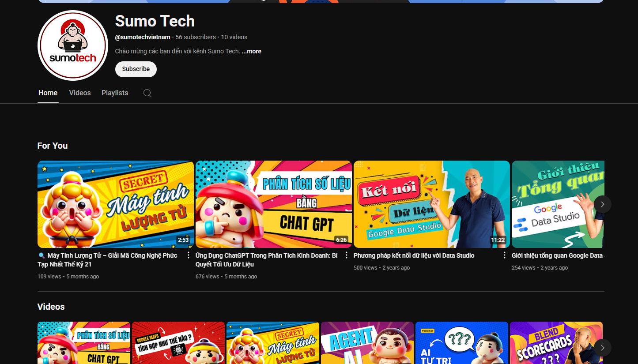Image resolution: width=638 pixels, height=364 pixels.
Task: Advance the For You carousel with next arrow
Action: coord(603,204)
